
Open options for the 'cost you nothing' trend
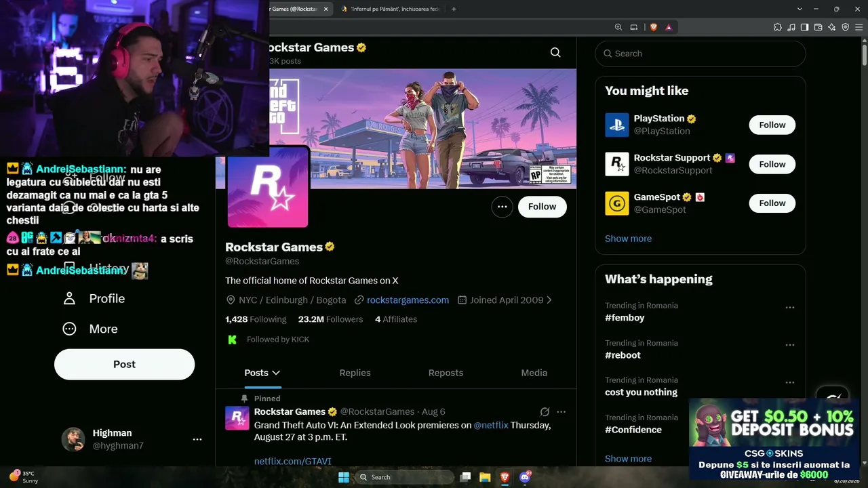789,382
